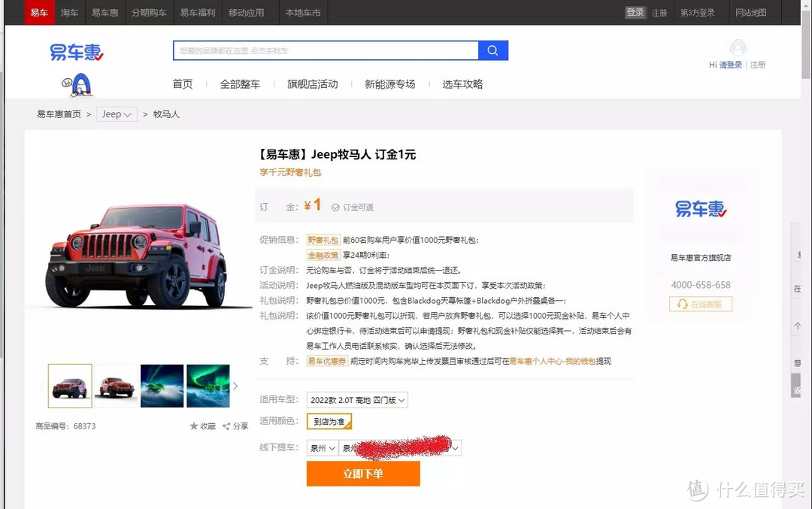Click the 【易车惠】Jeep牧马人 订金1元 title
The height and width of the screenshot is (509, 812).
337,154
